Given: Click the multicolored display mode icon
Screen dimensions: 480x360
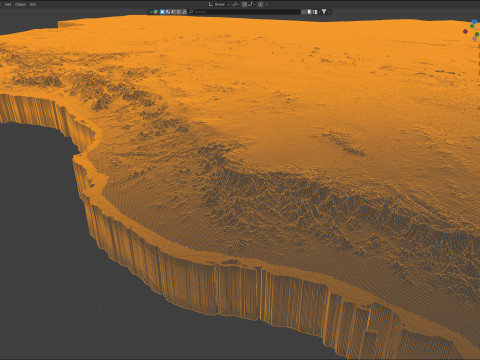Looking at the screenshot, I should coord(156,12).
